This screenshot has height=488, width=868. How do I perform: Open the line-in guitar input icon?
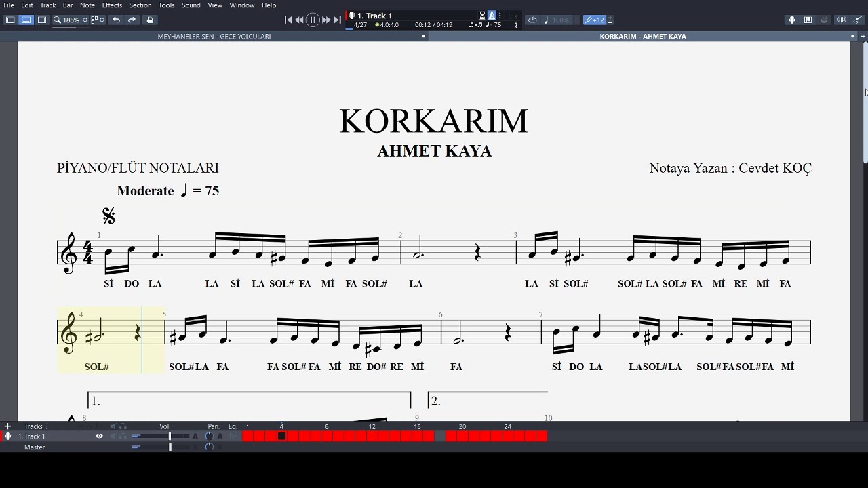point(858,20)
